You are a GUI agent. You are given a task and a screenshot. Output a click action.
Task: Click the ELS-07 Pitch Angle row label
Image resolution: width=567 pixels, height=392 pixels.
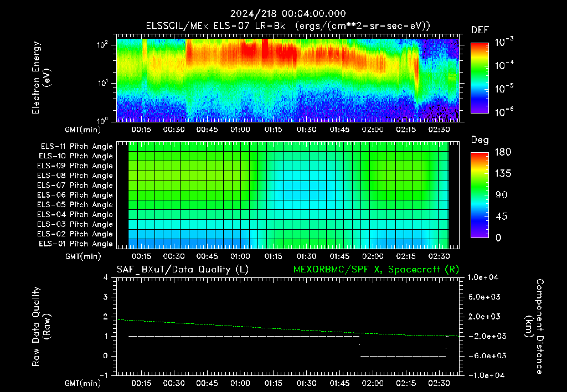(x=75, y=185)
